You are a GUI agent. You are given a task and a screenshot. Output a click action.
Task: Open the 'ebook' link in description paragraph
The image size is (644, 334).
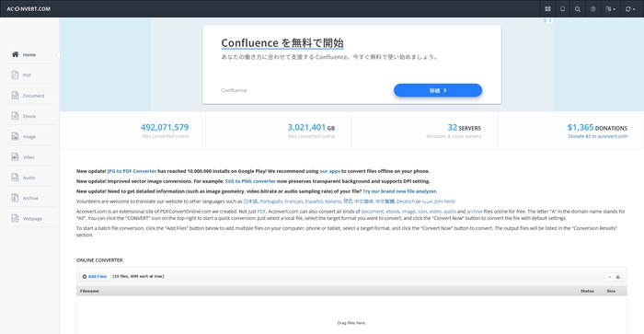tap(393, 212)
